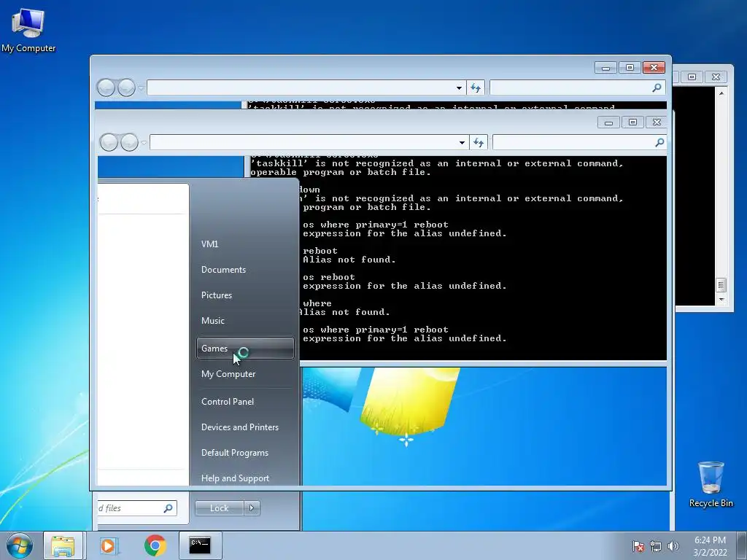
Task: Open My Computer from the Start menu
Action: coord(228,374)
